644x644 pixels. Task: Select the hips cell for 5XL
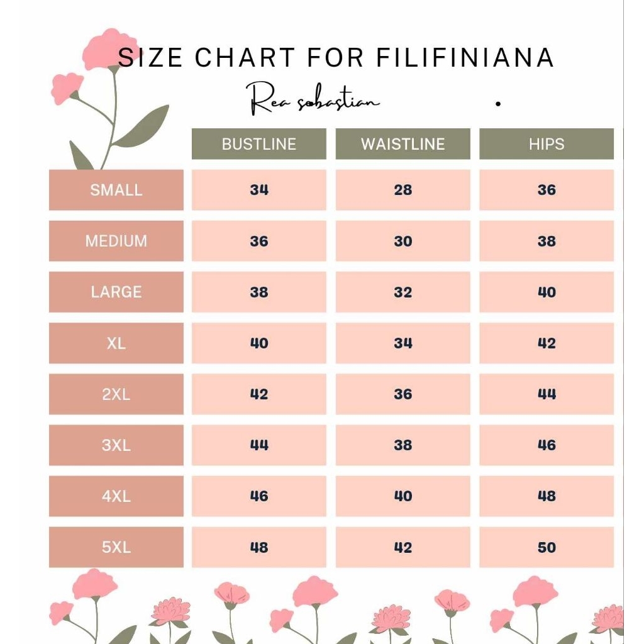pos(546,547)
